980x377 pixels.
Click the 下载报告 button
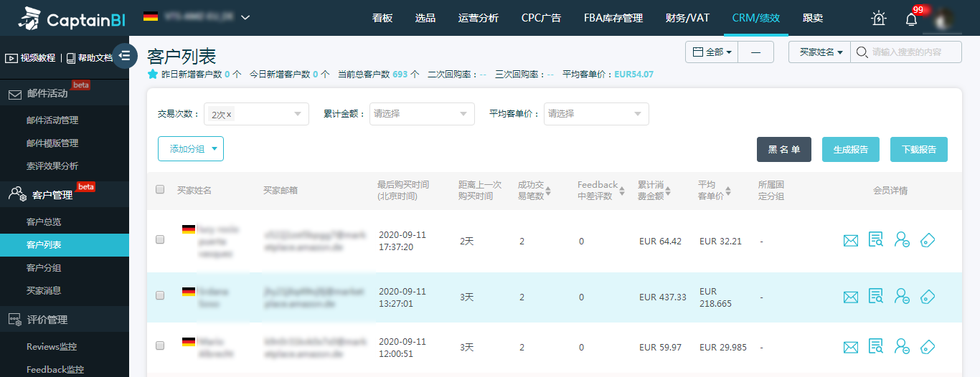919,149
